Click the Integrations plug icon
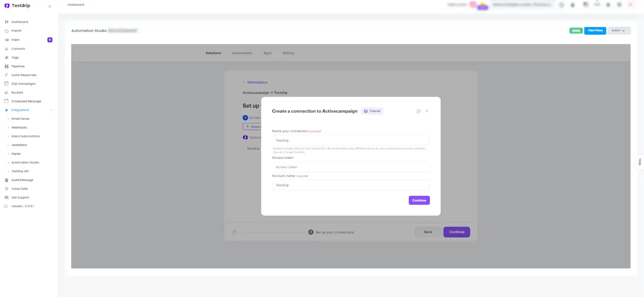This screenshot has width=644, height=297. point(6,110)
